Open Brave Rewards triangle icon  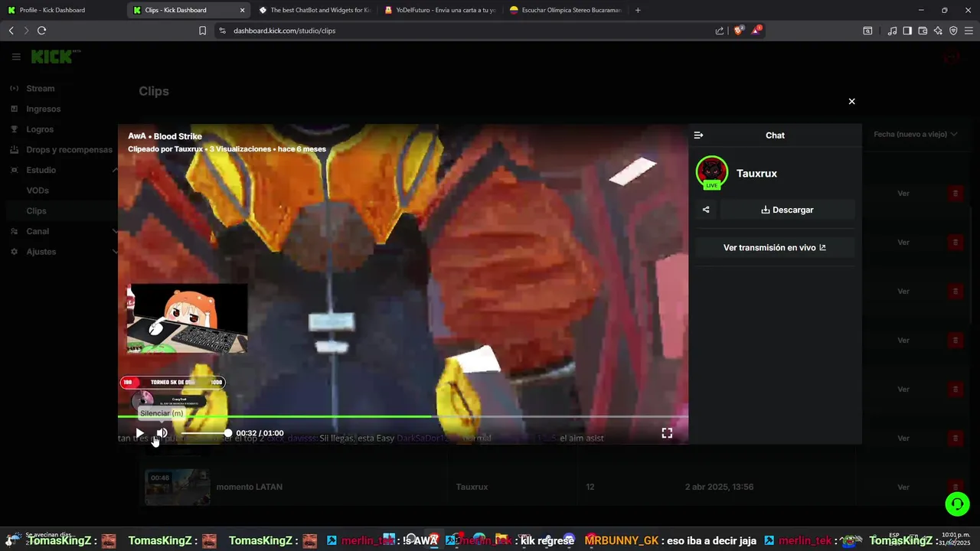click(x=756, y=31)
